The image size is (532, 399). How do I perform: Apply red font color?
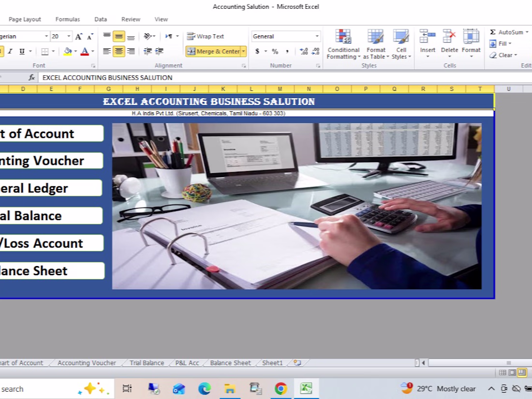[x=85, y=51]
